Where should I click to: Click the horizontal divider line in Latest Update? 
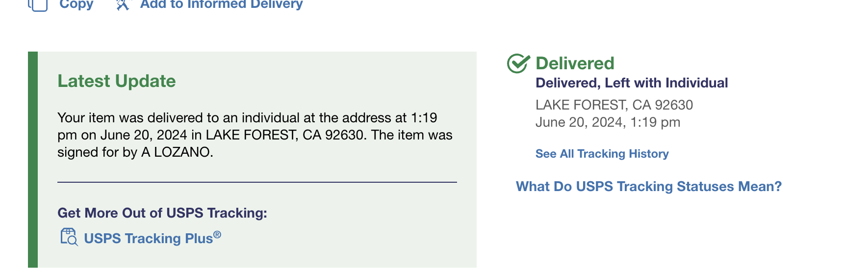257,182
